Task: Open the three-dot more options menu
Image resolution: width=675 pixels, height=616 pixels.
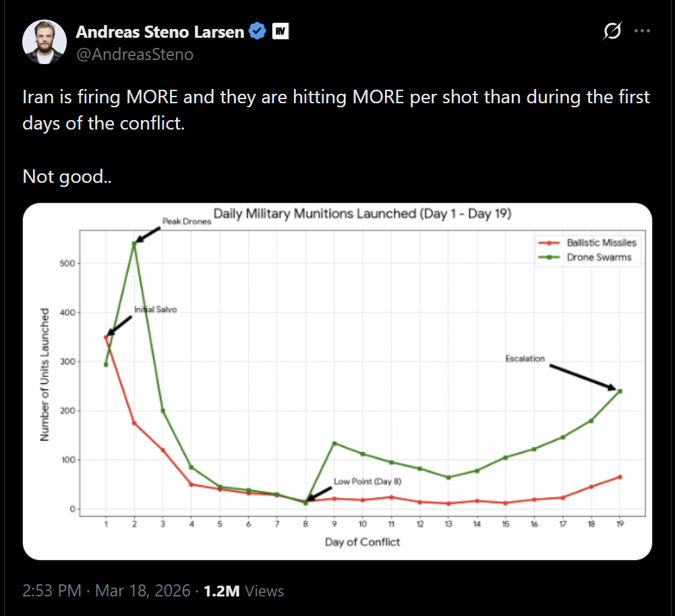Action: [x=643, y=31]
